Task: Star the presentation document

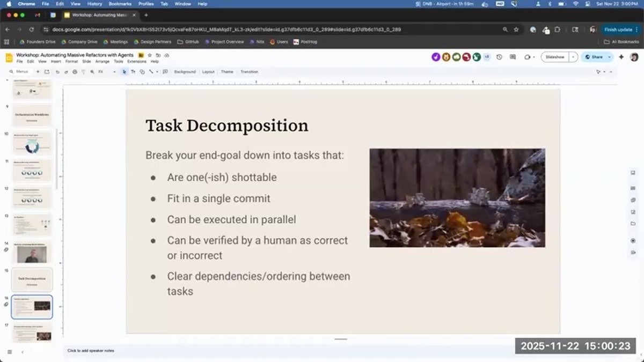Action: click(x=150, y=55)
